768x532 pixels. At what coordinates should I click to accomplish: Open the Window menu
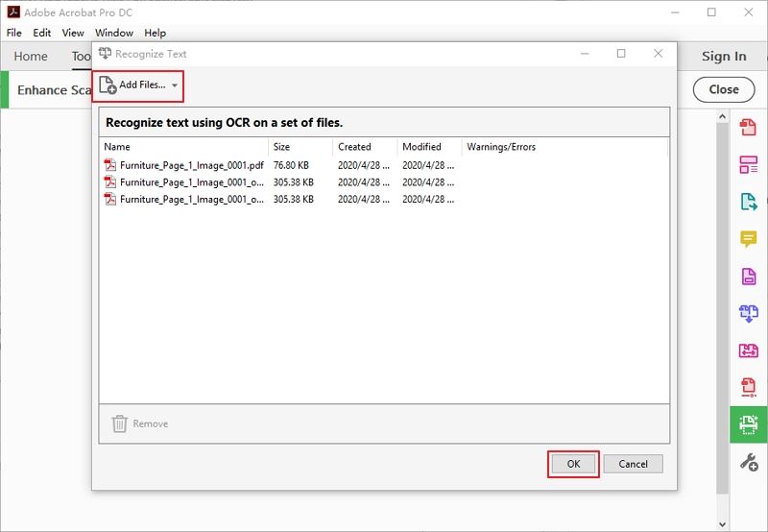(114, 33)
